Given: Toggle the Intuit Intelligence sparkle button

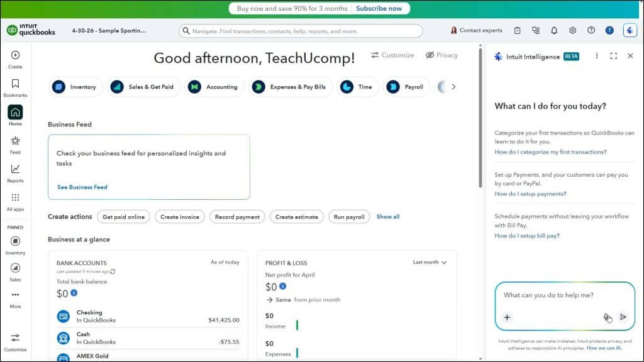Looking at the screenshot, I should pyautogui.click(x=630, y=30).
